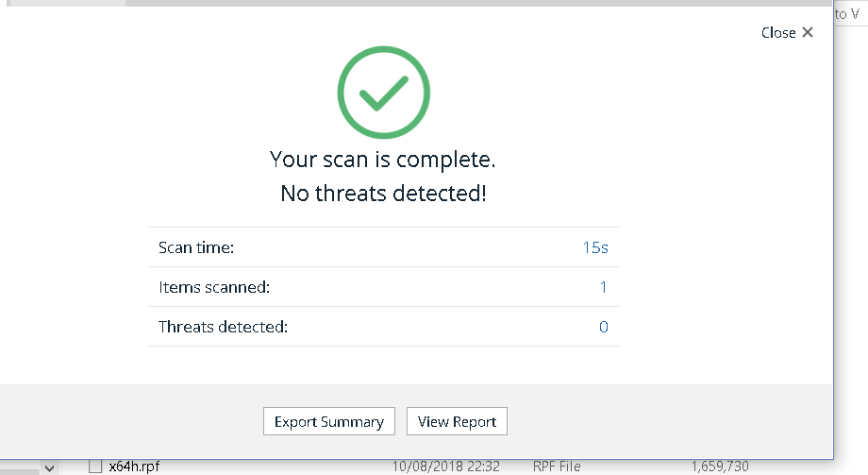Image resolution: width=868 pixels, height=475 pixels.
Task: Click the 1,659,730 file size cell
Action: click(x=720, y=467)
